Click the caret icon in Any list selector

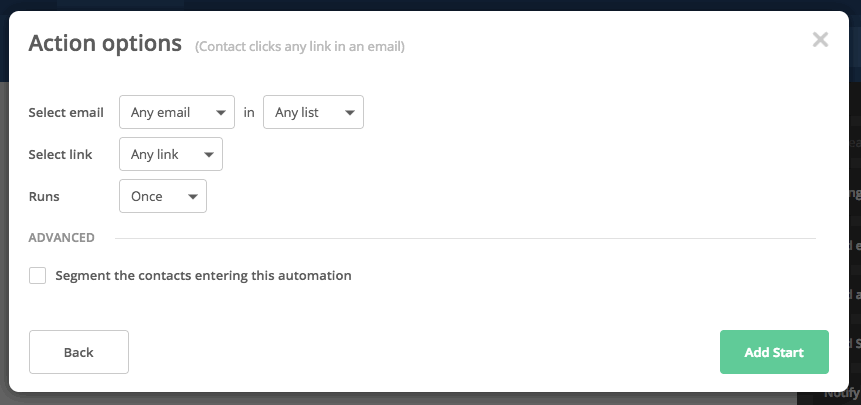(x=349, y=113)
